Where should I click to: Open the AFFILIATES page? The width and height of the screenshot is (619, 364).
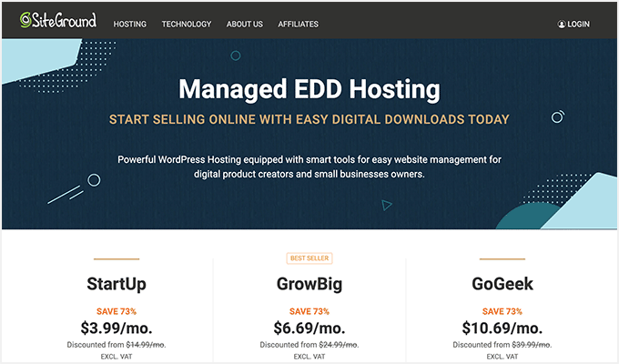pos(298,24)
